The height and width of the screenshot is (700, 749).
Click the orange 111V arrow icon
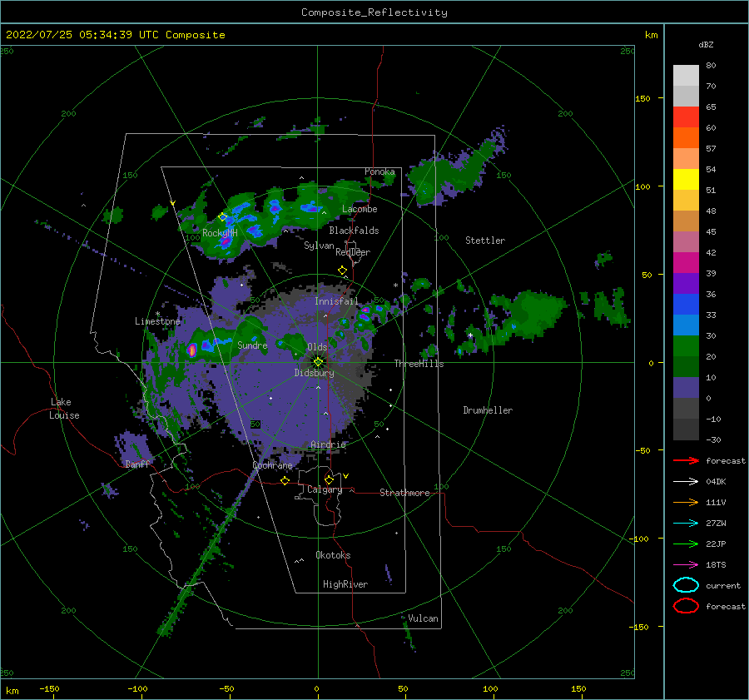(686, 502)
